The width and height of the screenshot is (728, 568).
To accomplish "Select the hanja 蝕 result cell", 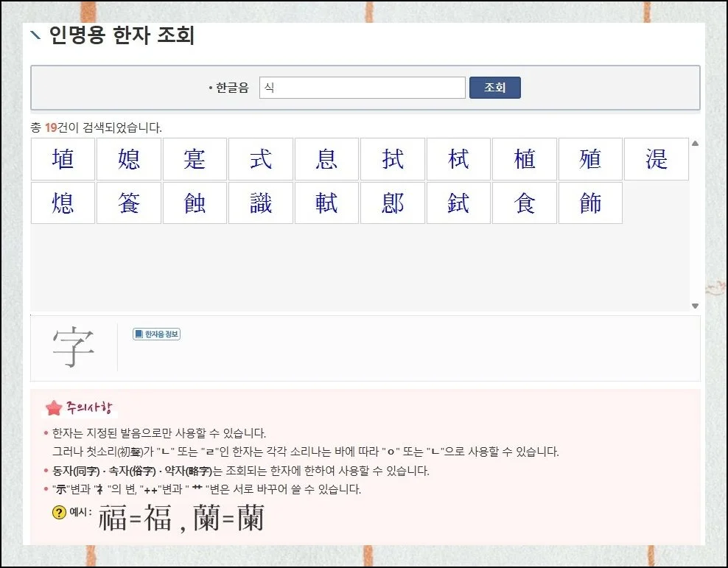I will click(195, 203).
